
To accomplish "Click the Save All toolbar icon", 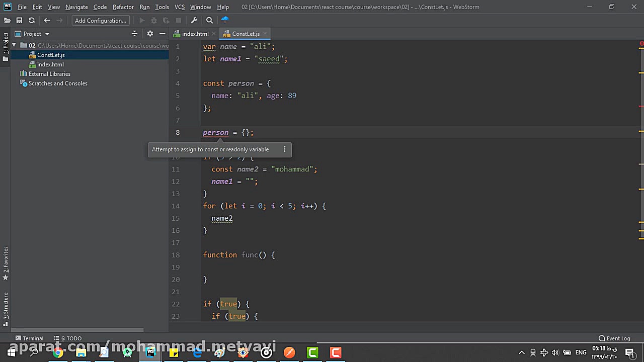I will pos(19,20).
